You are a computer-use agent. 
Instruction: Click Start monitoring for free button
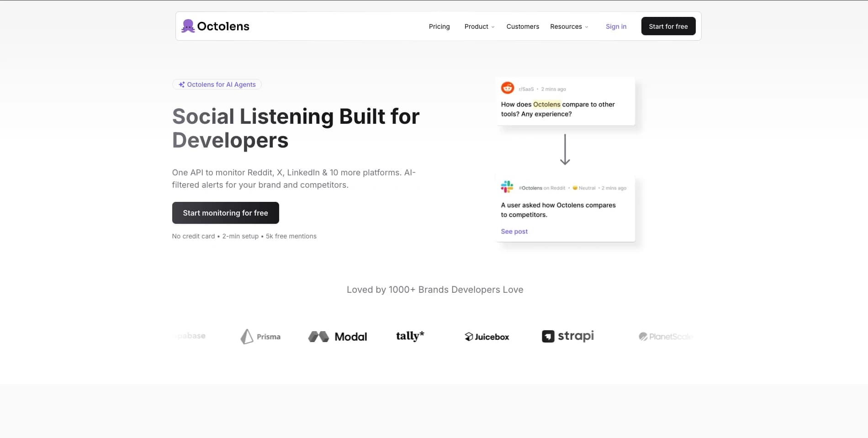click(225, 213)
